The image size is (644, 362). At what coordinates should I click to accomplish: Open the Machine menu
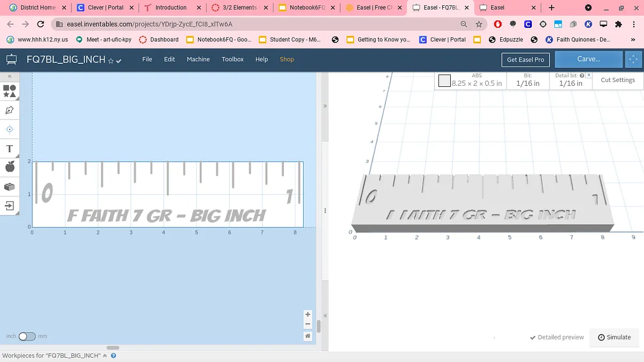[198, 60]
